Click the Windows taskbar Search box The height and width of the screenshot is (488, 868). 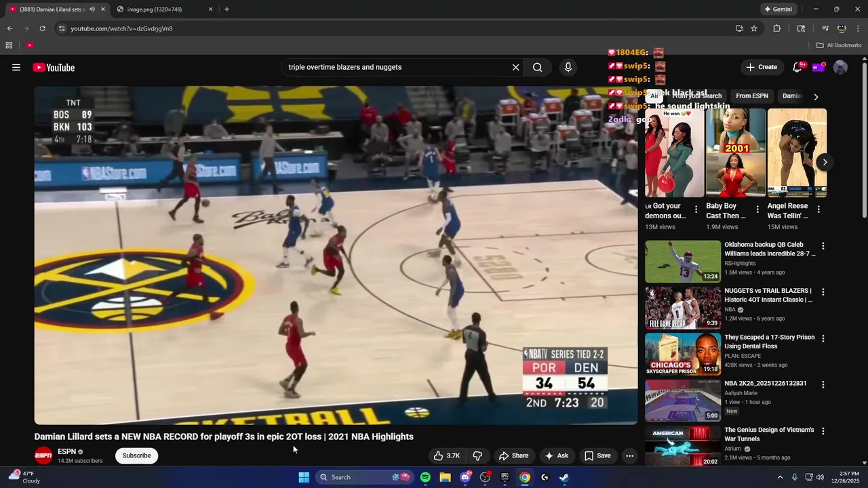click(x=365, y=477)
